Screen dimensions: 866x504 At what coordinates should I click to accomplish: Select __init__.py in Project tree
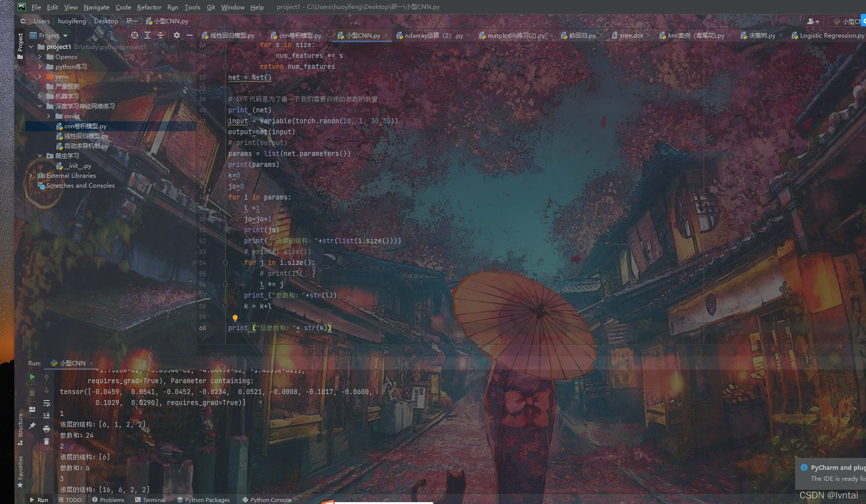coord(74,166)
